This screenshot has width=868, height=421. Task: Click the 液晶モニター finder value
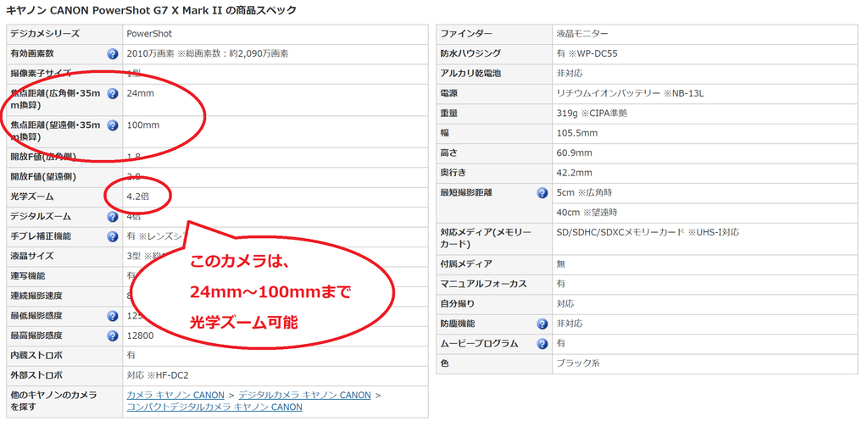click(x=581, y=34)
